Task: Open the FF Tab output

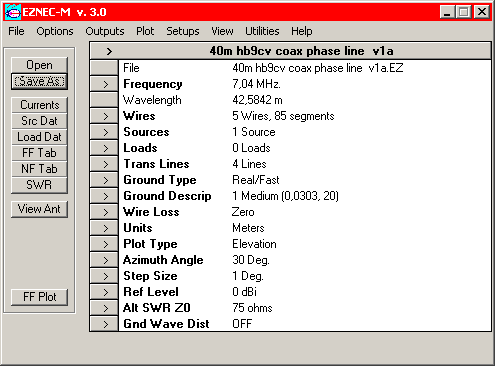Action: click(39, 153)
